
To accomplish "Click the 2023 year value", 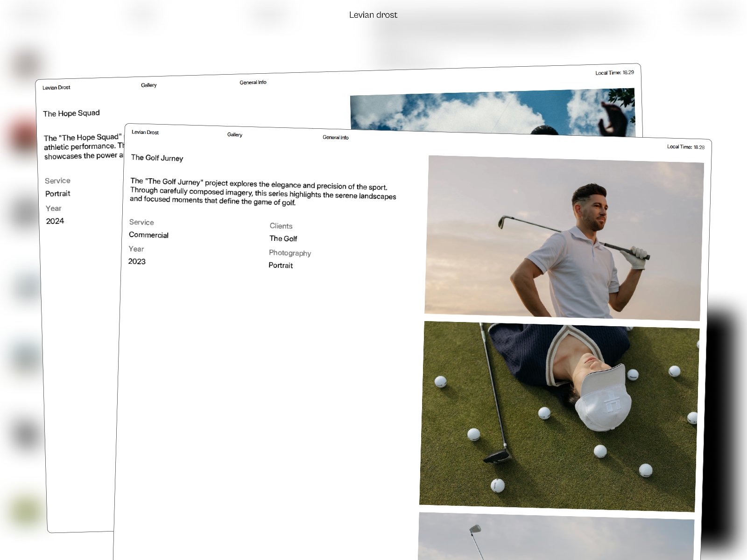I will pyautogui.click(x=137, y=261).
